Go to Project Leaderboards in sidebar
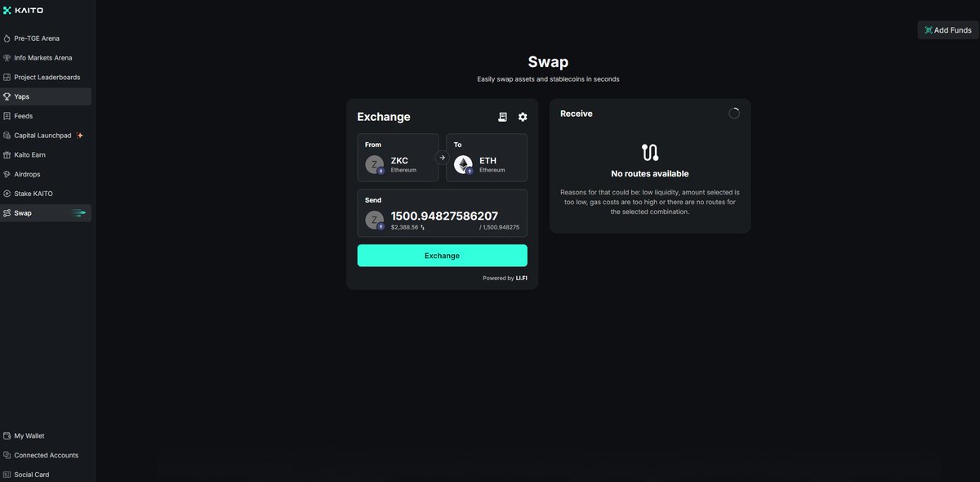This screenshot has width=980, height=482. coord(46,77)
